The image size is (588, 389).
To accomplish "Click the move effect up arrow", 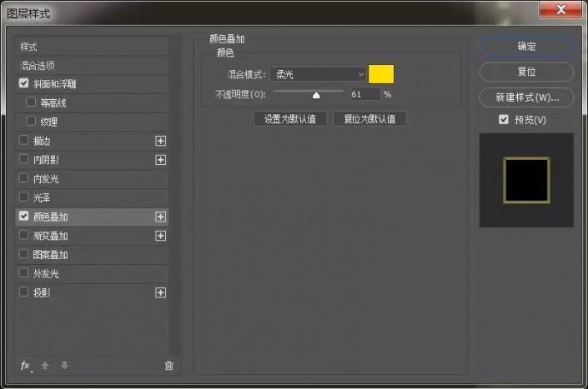I will [x=45, y=366].
